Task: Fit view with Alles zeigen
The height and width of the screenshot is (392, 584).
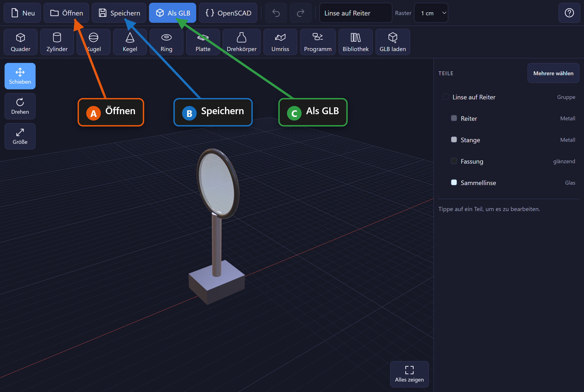Action: (409, 374)
